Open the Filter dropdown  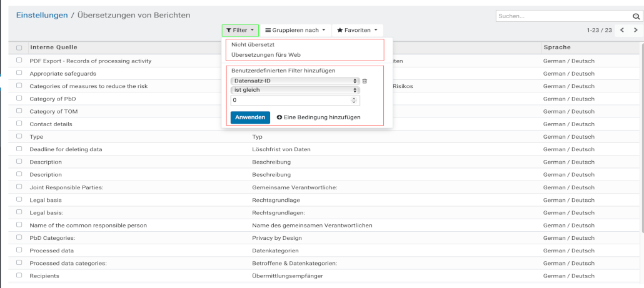click(240, 30)
